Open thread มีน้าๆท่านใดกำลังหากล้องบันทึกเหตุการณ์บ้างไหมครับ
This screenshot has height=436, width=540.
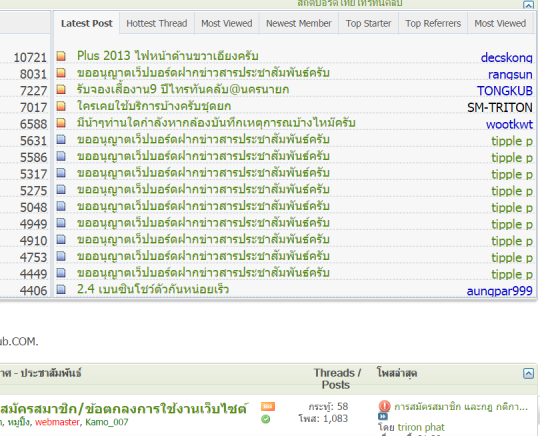tap(216, 123)
